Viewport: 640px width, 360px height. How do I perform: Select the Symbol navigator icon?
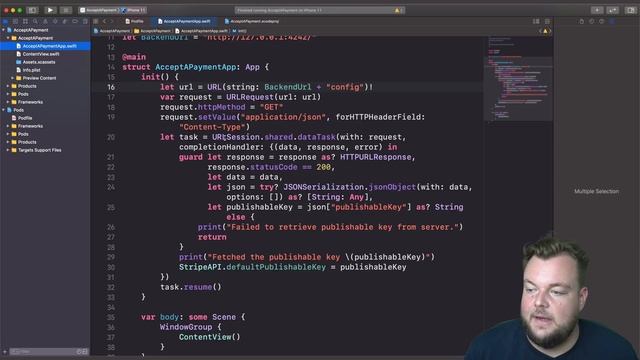(25, 21)
